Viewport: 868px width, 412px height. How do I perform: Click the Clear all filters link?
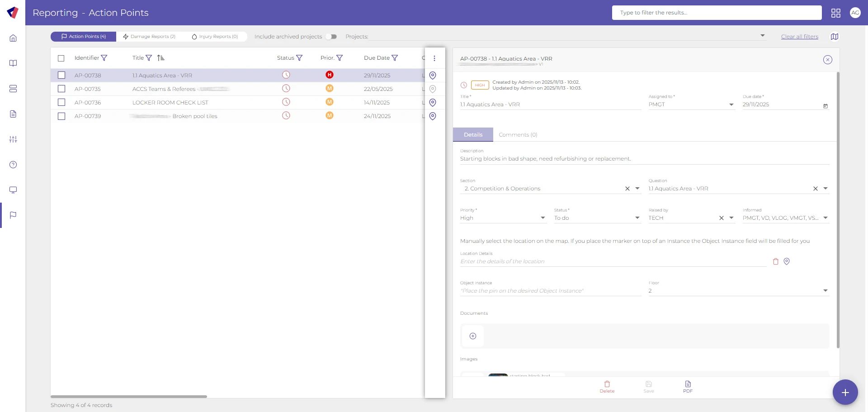pos(799,37)
